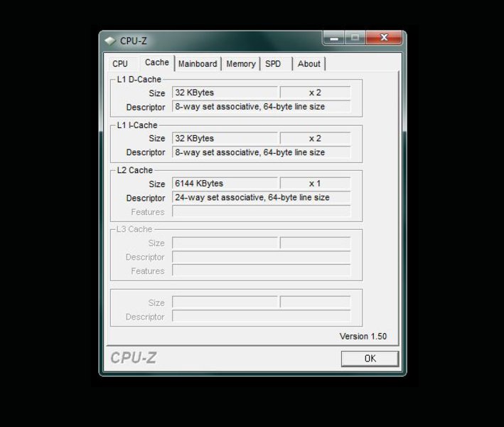Click the Version 1.50 text
Image resolution: width=504 pixels, height=427 pixels.
tap(363, 336)
